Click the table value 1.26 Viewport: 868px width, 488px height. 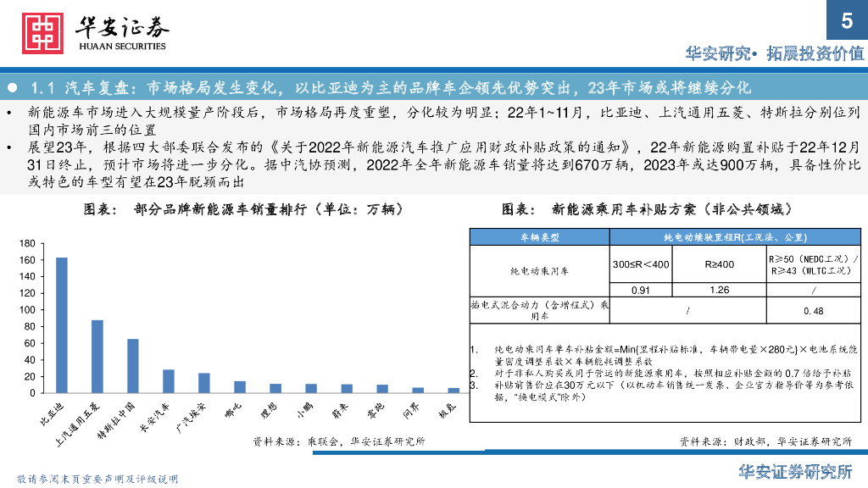719,290
